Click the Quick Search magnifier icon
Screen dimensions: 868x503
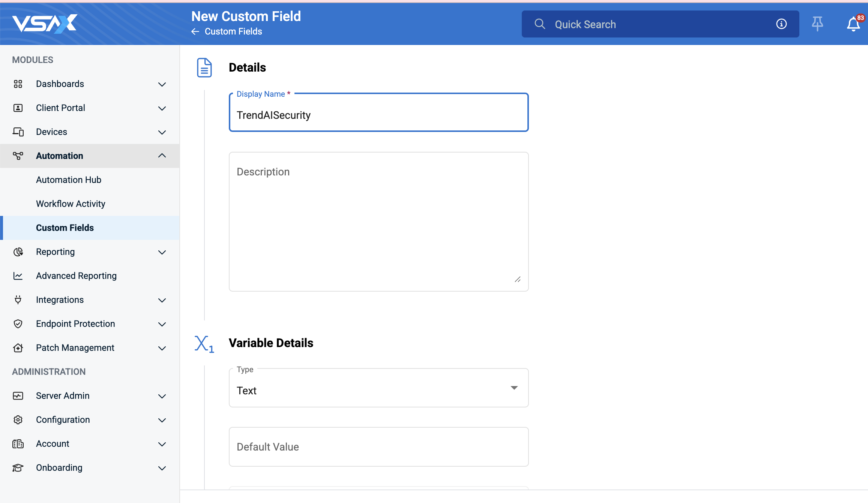pyautogui.click(x=540, y=24)
